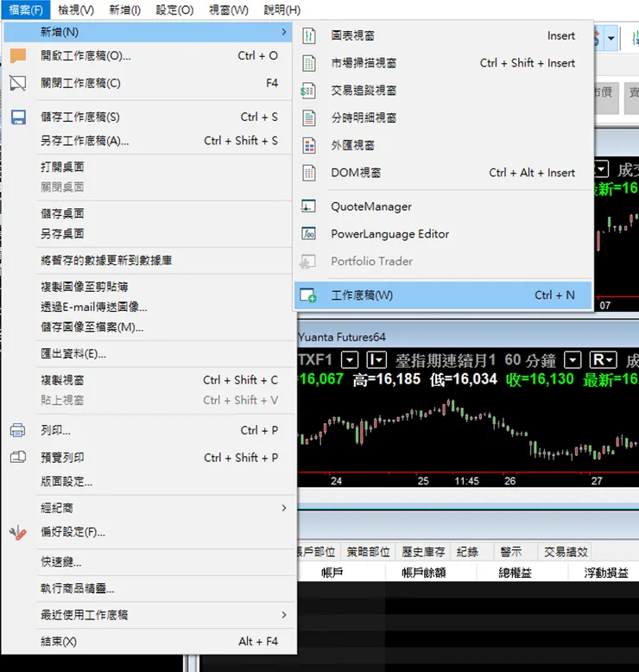
Task: Open the TXF1 symbol dropdown arrow
Action: pos(350,360)
